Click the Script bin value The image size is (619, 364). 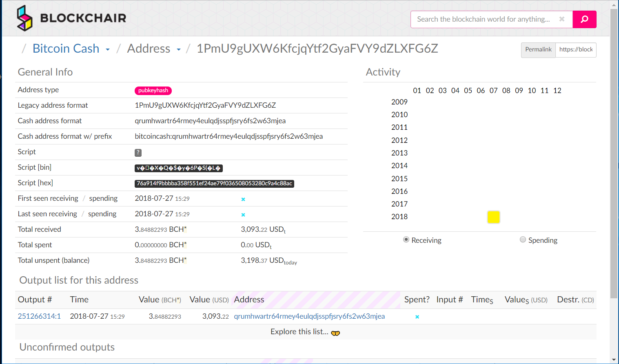click(178, 168)
